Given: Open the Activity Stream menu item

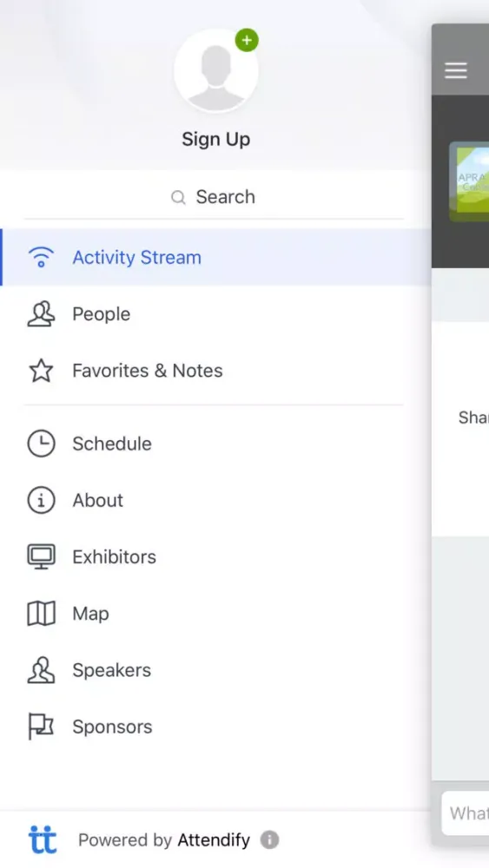Looking at the screenshot, I should coord(215,258).
